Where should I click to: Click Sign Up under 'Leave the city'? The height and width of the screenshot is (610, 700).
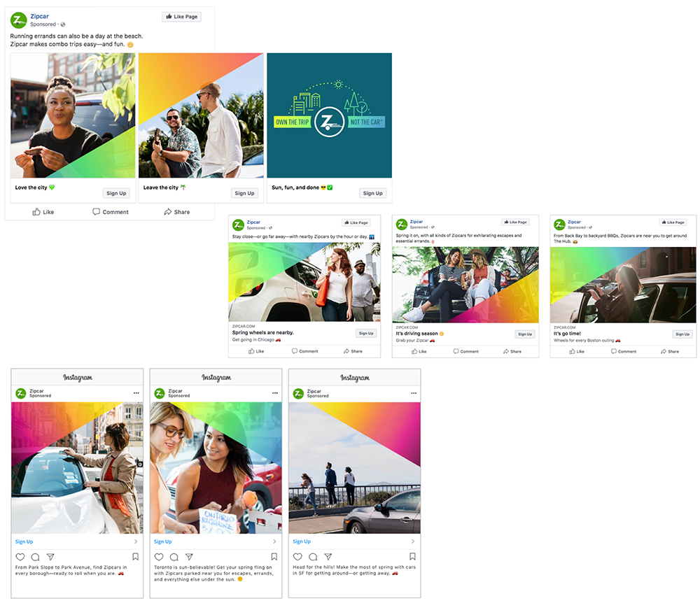[x=244, y=193]
